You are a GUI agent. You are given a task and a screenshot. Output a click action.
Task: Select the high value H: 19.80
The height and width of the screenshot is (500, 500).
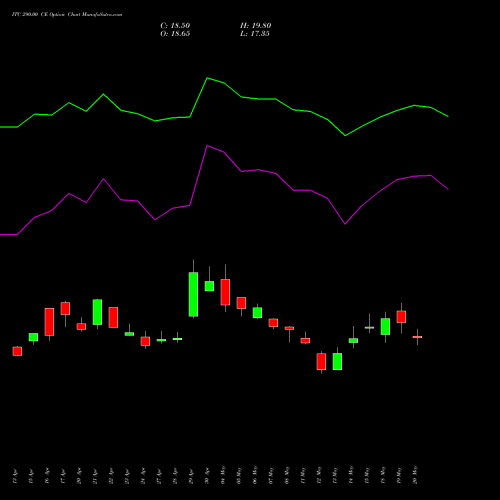click(255, 26)
